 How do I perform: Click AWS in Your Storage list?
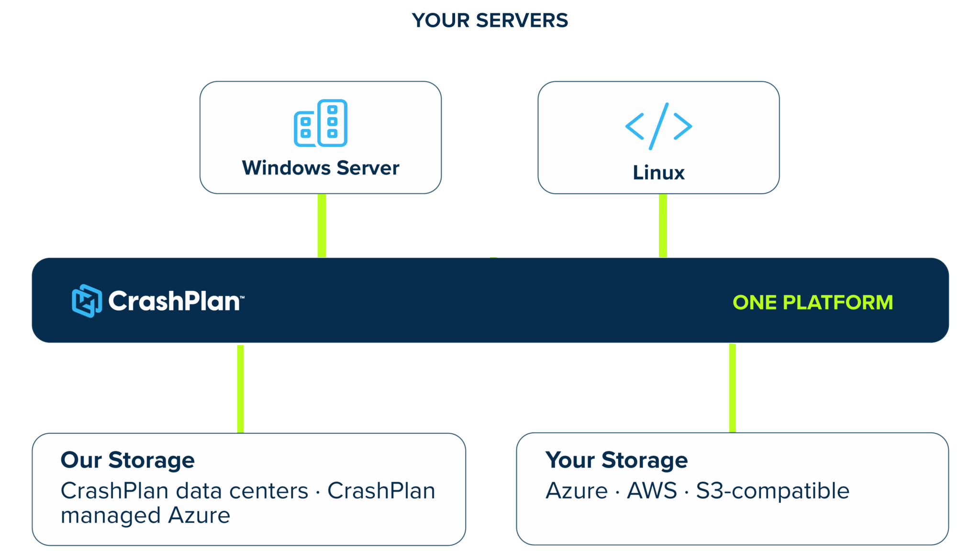tap(652, 491)
